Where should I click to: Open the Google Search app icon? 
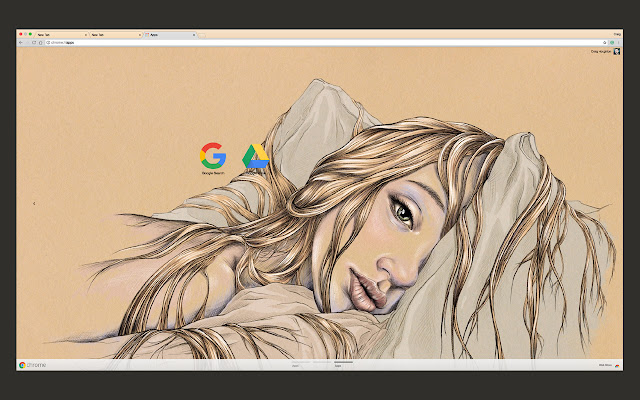click(x=213, y=156)
